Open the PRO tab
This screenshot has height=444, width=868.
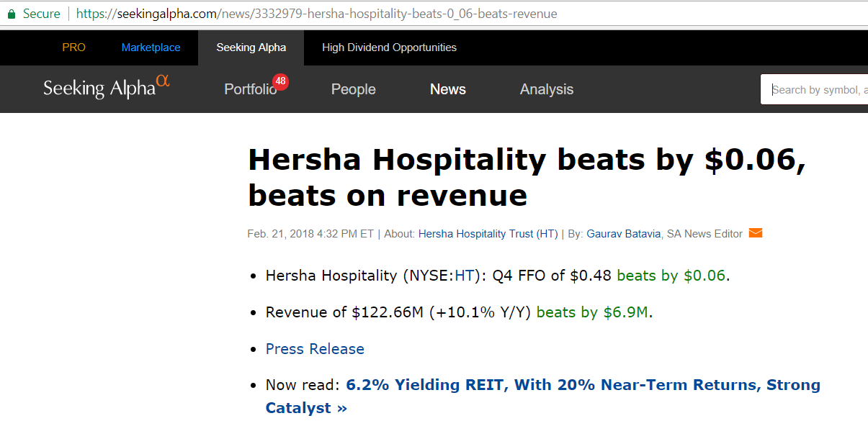(x=73, y=47)
